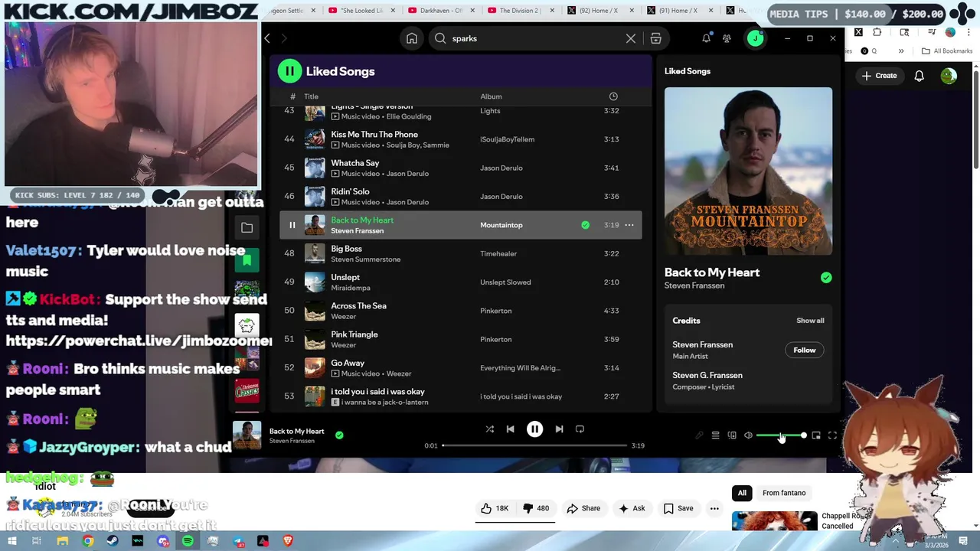Toggle liked checkmark in Now Playing panel
980x551 pixels.
click(x=826, y=278)
